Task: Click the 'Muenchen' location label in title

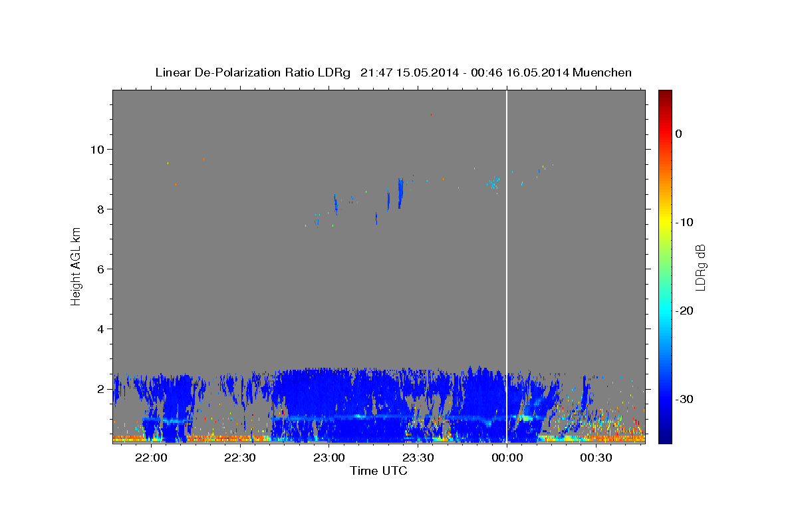Action: [x=602, y=72]
